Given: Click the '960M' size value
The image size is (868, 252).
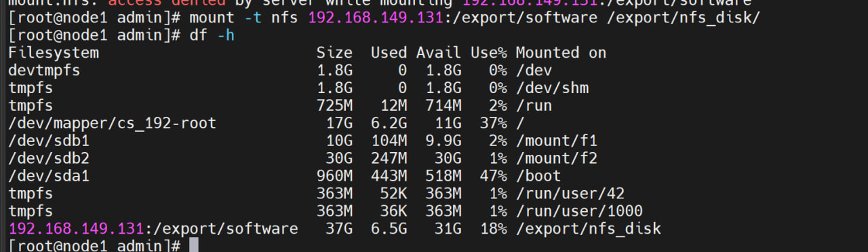Looking at the screenshot, I should 334,176.
